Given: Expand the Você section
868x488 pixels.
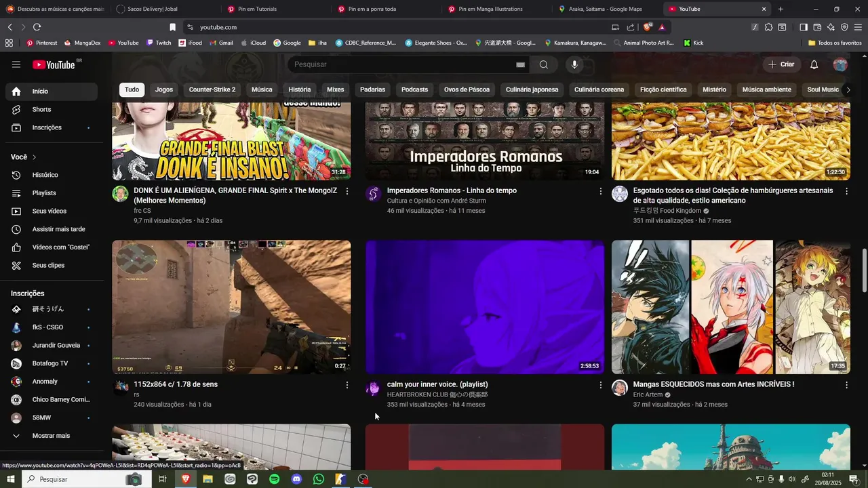Looking at the screenshot, I should [x=24, y=157].
